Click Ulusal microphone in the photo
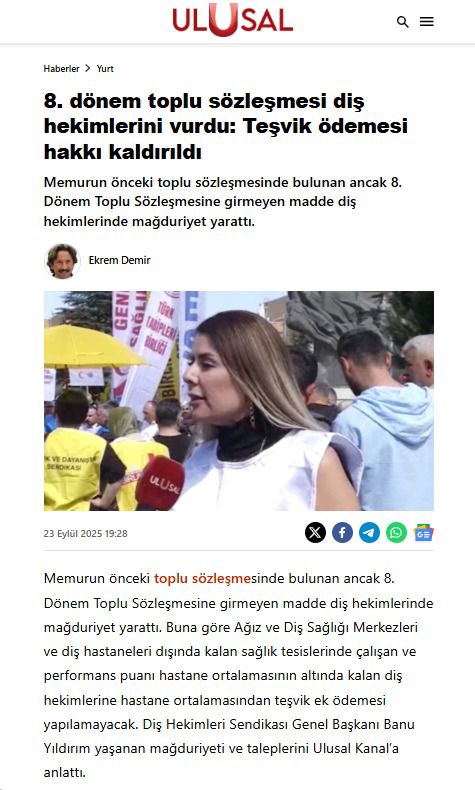This screenshot has width=475, height=790. [x=159, y=483]
